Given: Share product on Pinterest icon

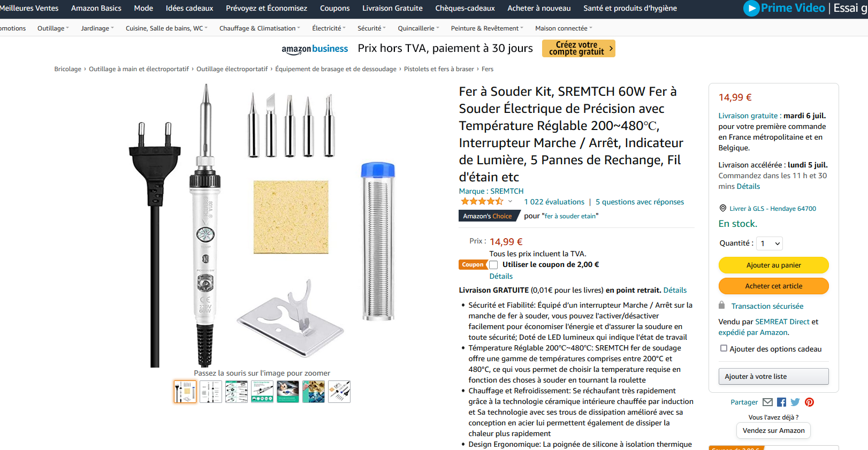Looking at the screenshot, I should 809,402.
